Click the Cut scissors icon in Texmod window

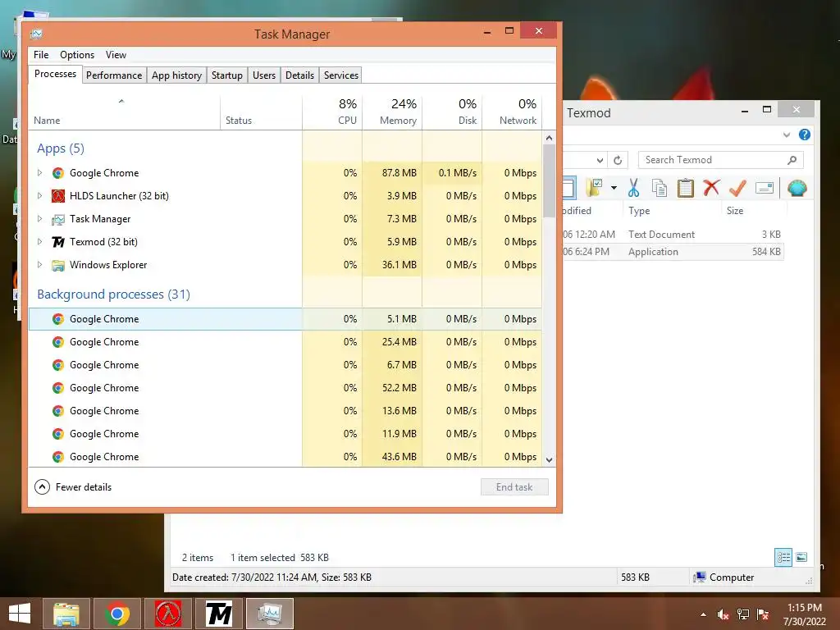[633, 188]
